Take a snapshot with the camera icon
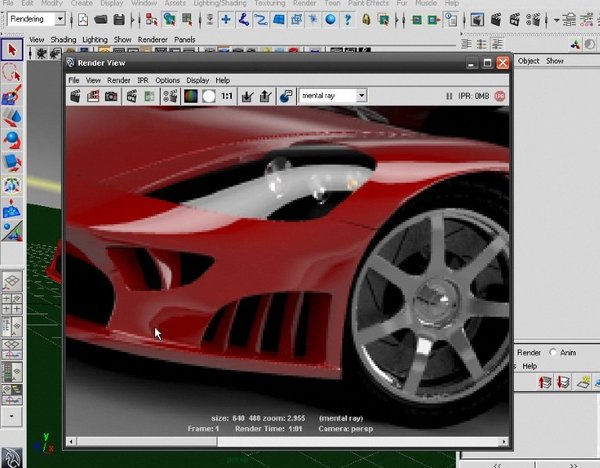This screenshot has height=468, width=600. click(112, 96)
